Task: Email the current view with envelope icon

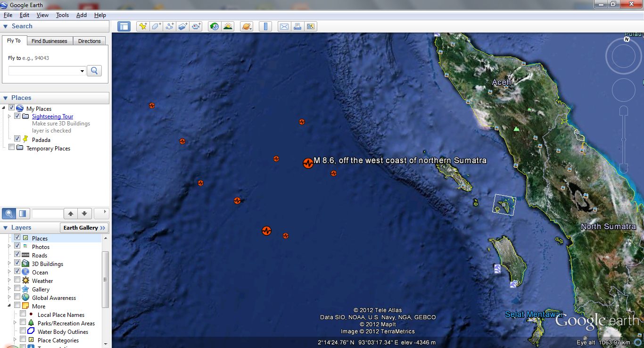Action: 284,26
